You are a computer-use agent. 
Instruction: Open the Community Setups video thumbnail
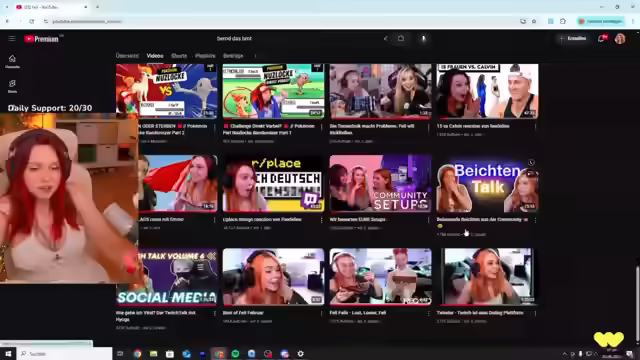(380, 183)
